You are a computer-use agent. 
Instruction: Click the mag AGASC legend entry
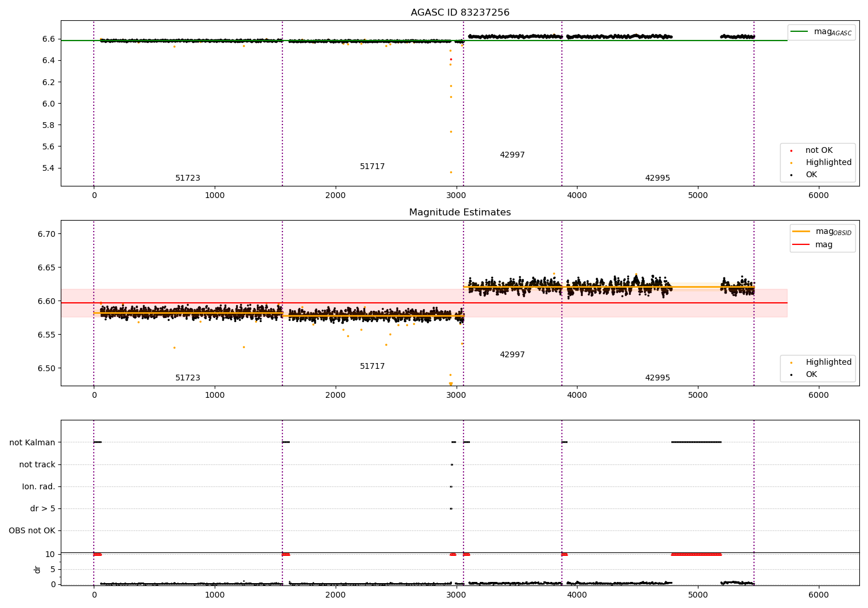point(821,32)
